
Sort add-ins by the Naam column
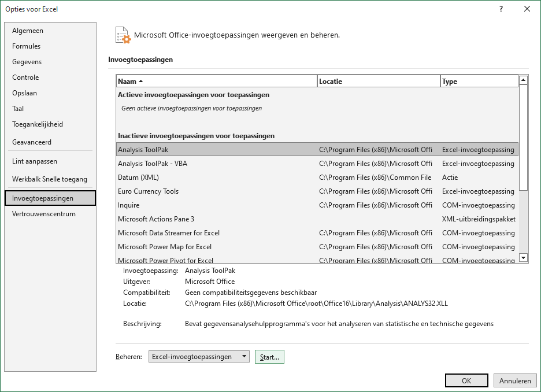click(217, 82)
